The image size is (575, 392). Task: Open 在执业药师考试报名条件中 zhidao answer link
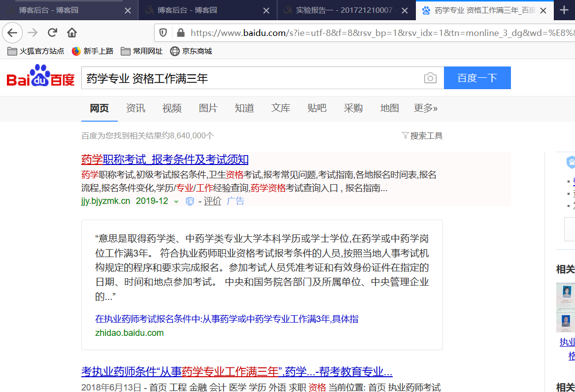tap(227, 319)
